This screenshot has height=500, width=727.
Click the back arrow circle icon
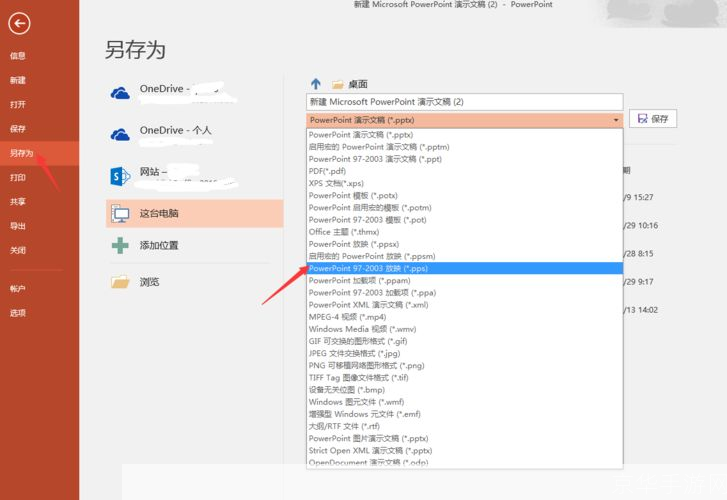[19, 24]
